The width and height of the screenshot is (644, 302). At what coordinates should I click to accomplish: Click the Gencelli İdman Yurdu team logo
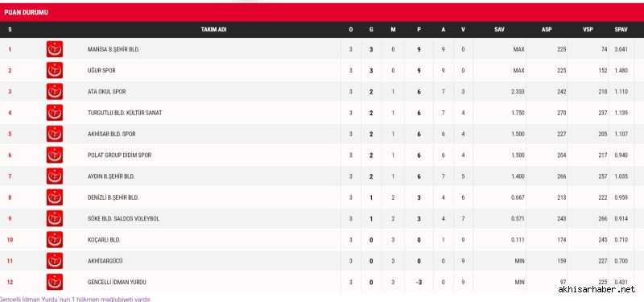click(x=54, y=282)
